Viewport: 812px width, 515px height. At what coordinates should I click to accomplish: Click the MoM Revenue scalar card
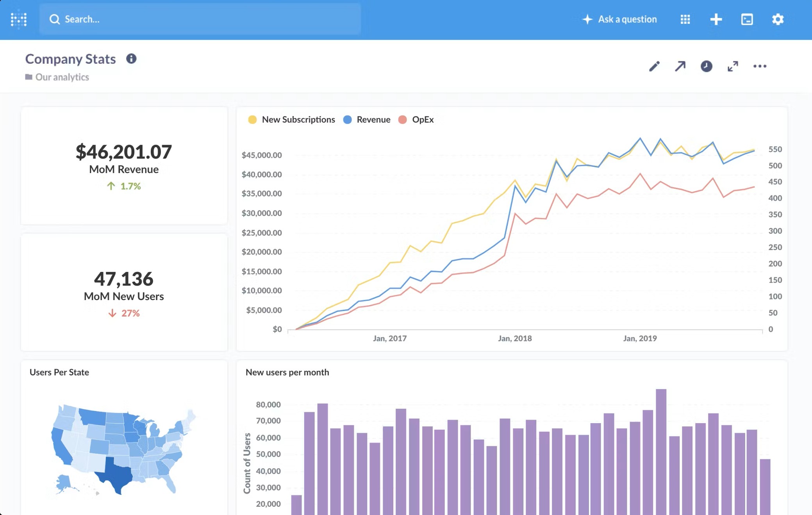pyautogui.click(x=124, y=166)
